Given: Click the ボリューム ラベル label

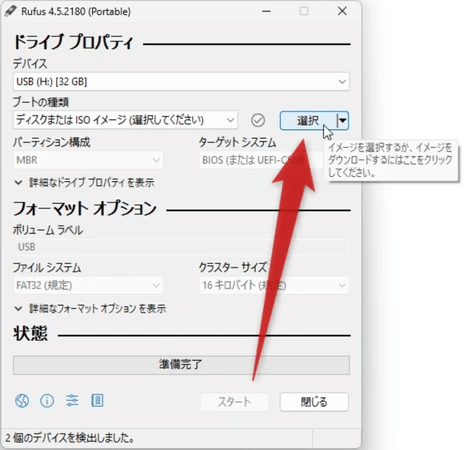Looking at the screenshot, I should tap(48, 230).
